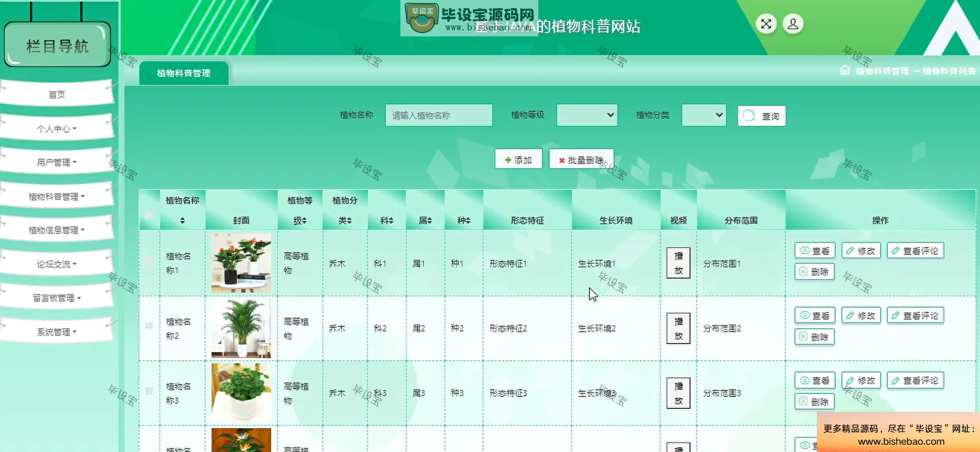Viewport: 980px width, 452px height.
Task: Click 删除 for 植物名称1 row
Action: 814,272
